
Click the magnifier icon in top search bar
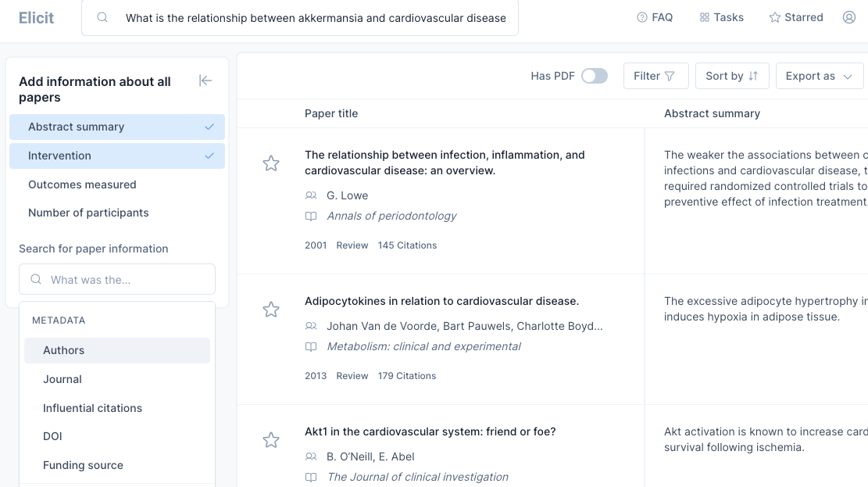tap(102, 17)
